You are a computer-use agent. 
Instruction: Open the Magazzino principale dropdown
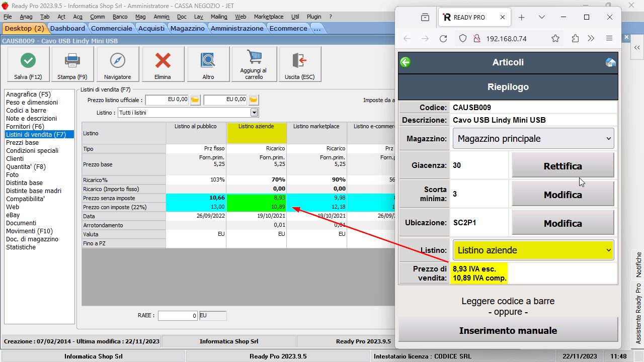pyautogui.click(x=533, y=138)
